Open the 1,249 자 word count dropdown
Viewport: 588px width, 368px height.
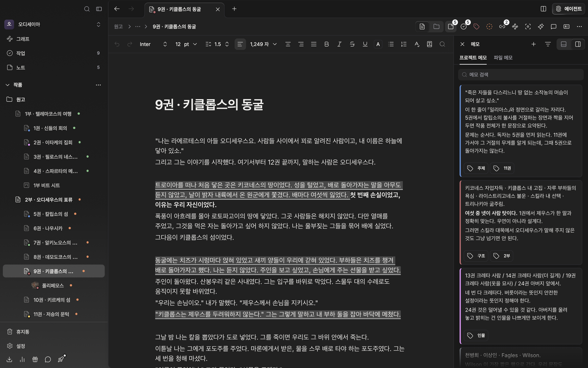pos(263,44)
